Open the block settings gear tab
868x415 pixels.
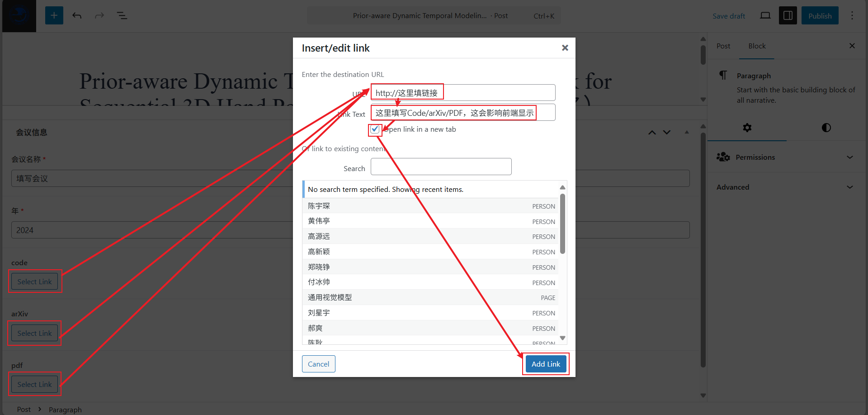(747, 128)
